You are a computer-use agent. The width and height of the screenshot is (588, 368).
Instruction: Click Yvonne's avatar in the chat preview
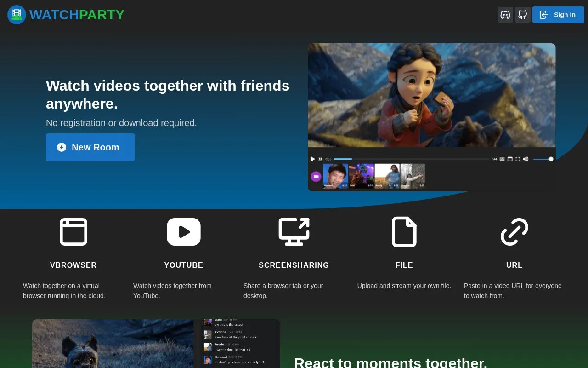pos(208,334)
